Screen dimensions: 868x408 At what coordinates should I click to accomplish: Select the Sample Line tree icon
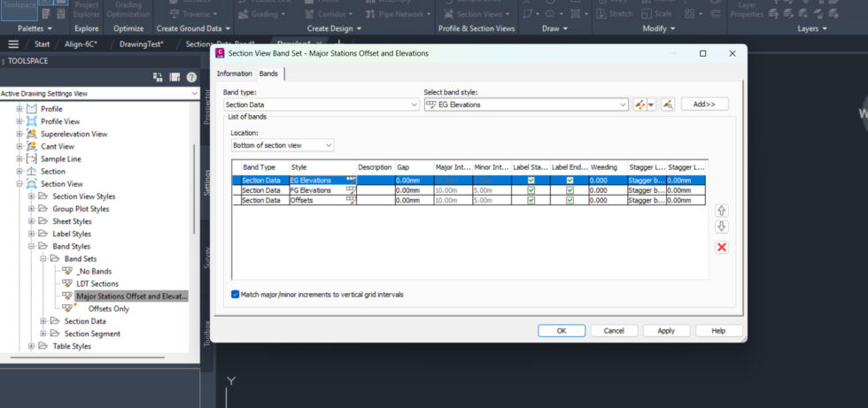coord(32,158)
